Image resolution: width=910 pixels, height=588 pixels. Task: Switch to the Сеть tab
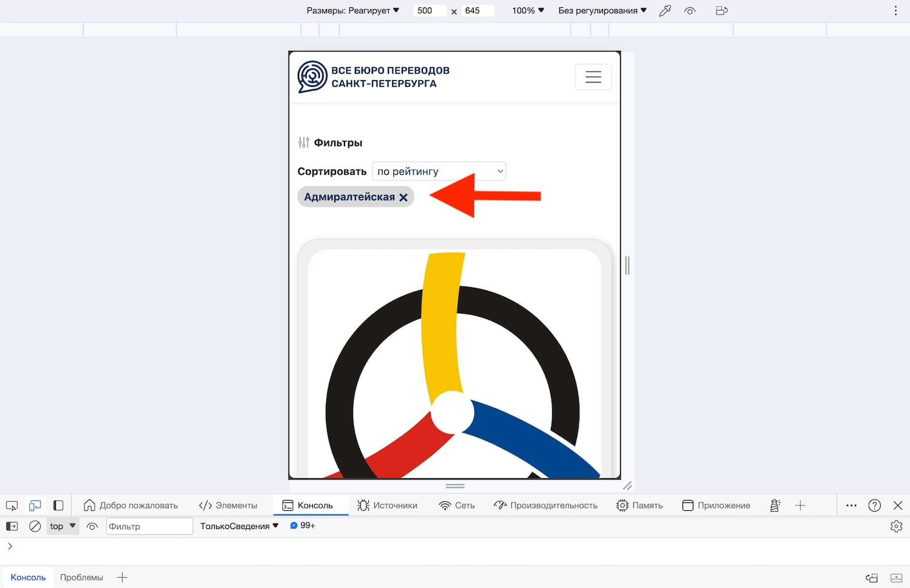[x=457, y=505]
